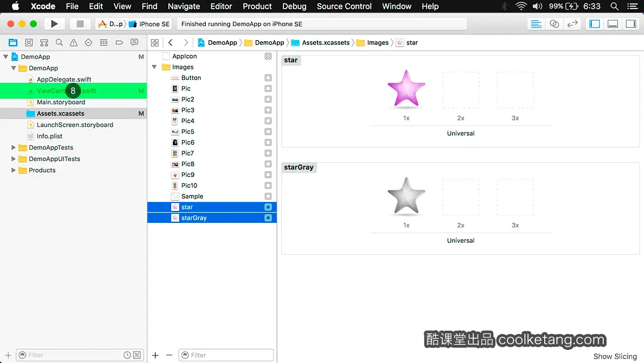The image size is (644, 363).
Task: Select Main.storyboard file
Action: tap(74, 102)
